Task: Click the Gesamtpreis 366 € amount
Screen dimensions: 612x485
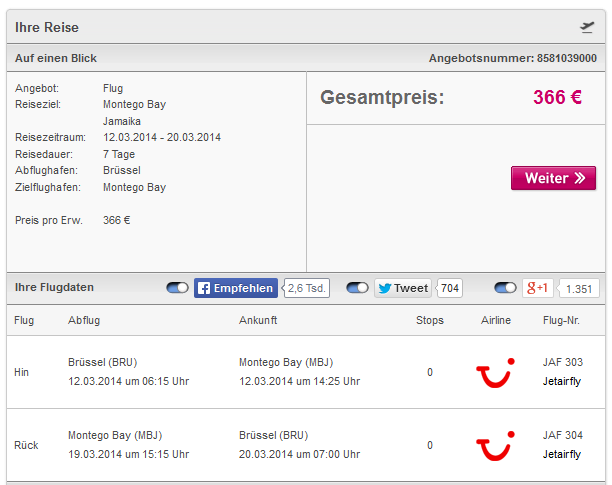Action: coord(557,97)
